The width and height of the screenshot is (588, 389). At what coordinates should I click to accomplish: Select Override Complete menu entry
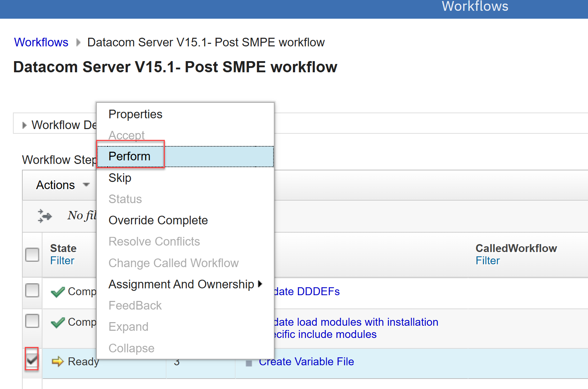click(185, 220)
